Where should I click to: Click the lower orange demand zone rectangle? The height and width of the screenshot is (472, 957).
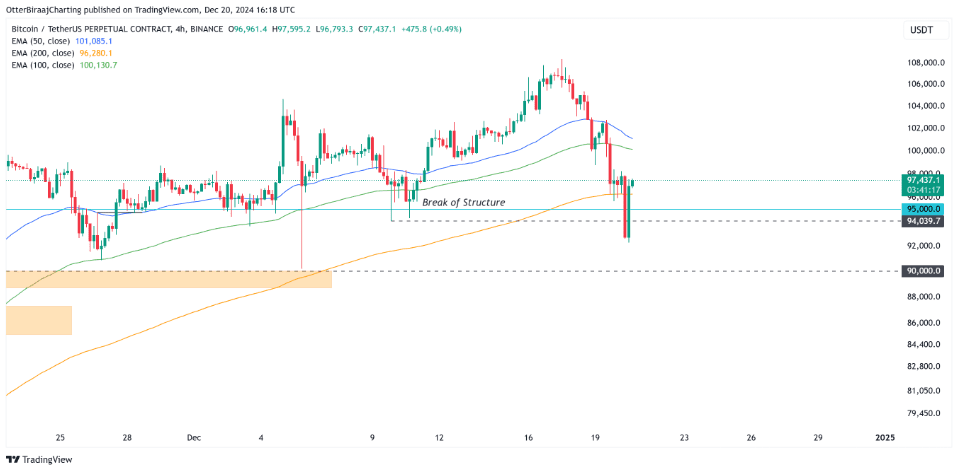(39, 320)
